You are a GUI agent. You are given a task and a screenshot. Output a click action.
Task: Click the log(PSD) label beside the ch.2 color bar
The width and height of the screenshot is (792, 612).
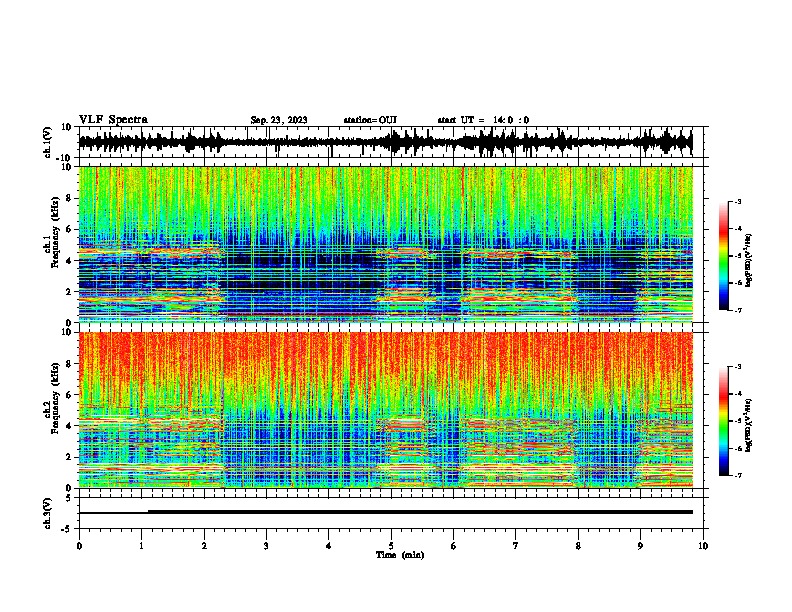(748, 426)
